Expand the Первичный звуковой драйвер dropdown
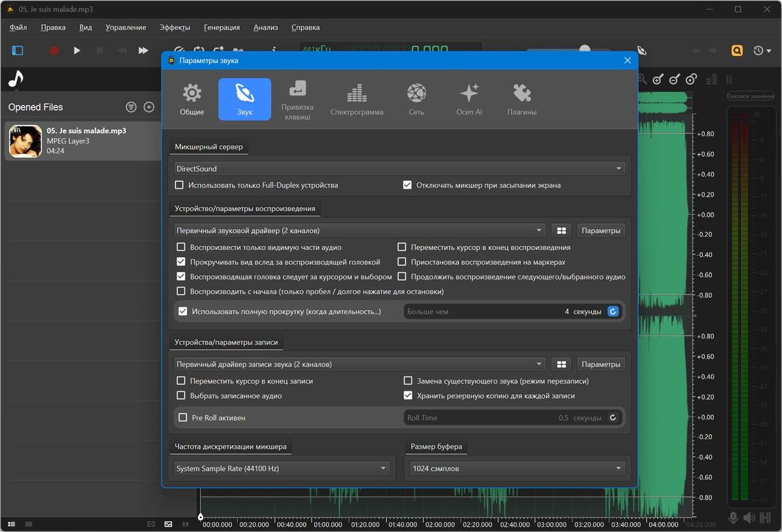 [x=359, y=231]
